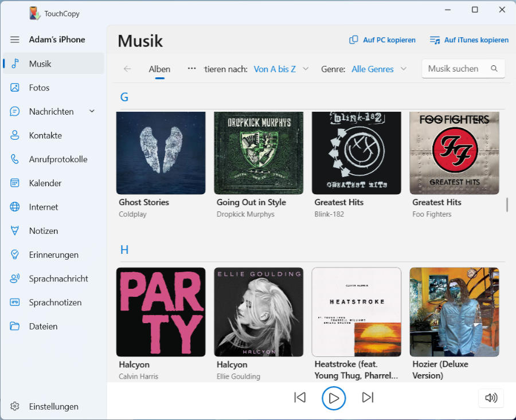Click the chevron next to Alle Genres
This screenshot has width=516, height=420.
[404, 69]
